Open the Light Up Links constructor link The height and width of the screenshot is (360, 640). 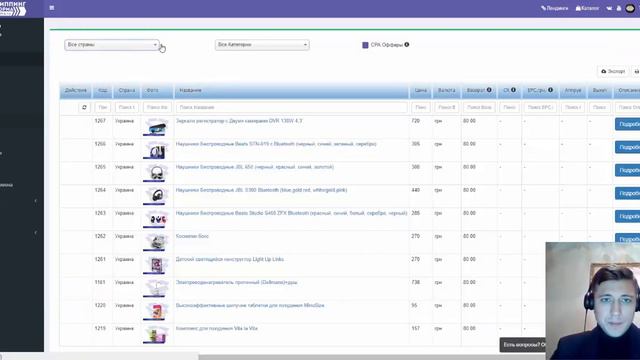point(230,259)
